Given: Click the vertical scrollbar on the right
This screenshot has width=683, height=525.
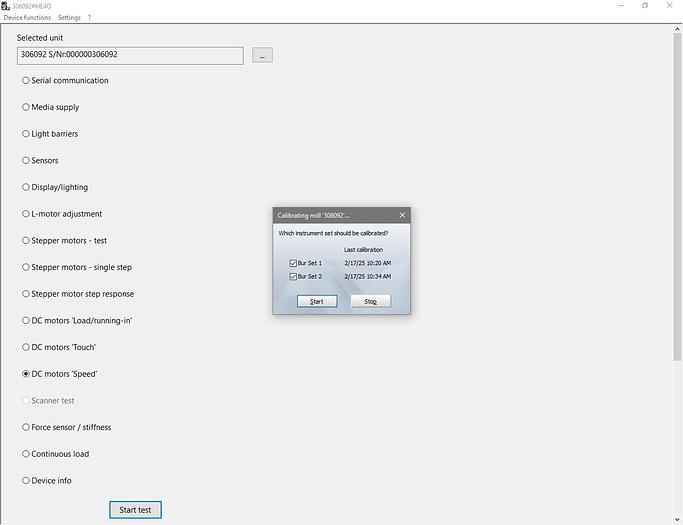Looking at the screenshot, I should (x=677, y=200).
